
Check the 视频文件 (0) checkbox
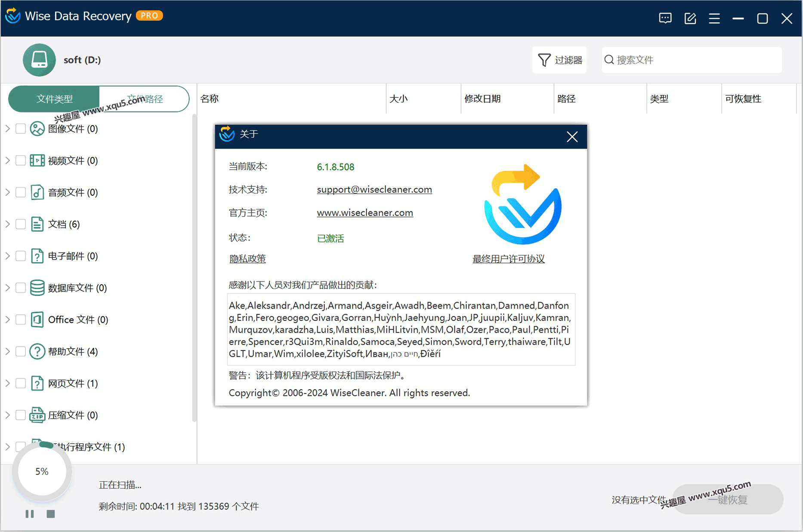tap(21, 161)
